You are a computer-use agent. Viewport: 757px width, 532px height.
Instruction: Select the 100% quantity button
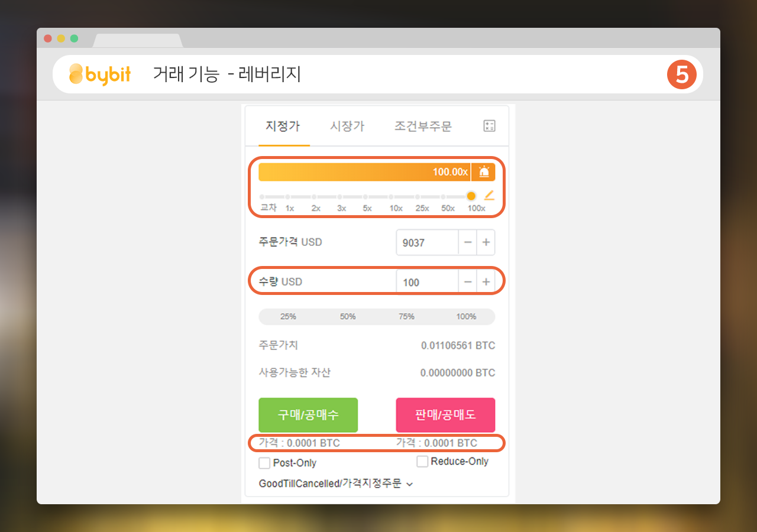click(x=466, y=316)
